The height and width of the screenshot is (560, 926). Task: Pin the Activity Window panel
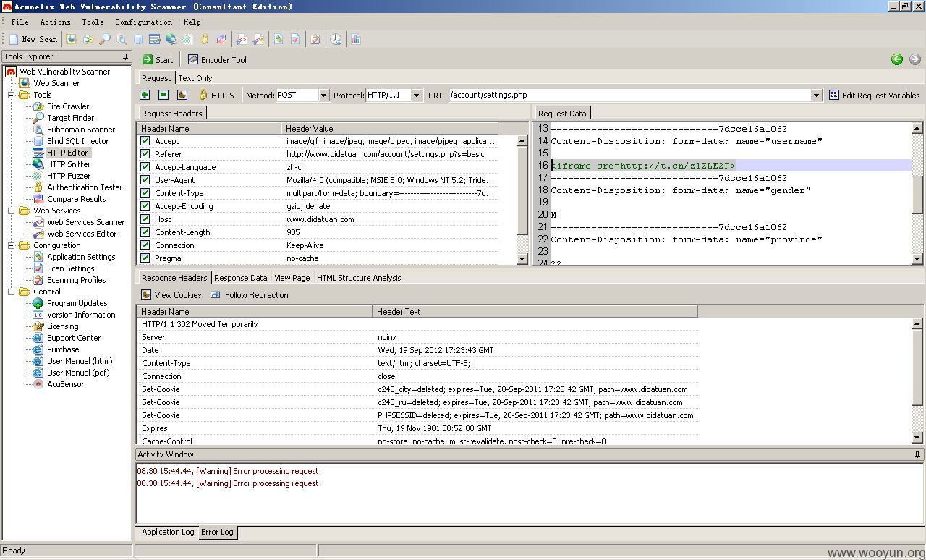click(918, 454)
